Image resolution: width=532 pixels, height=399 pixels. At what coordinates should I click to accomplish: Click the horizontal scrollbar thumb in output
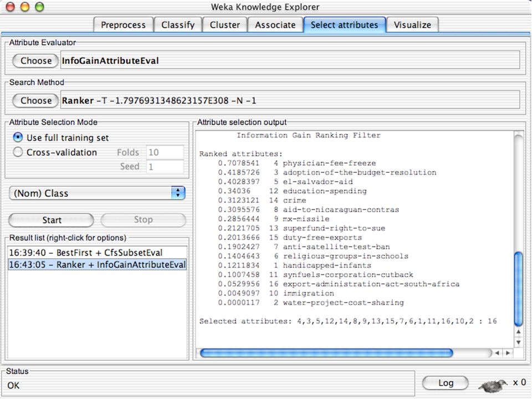coord(326,353)
